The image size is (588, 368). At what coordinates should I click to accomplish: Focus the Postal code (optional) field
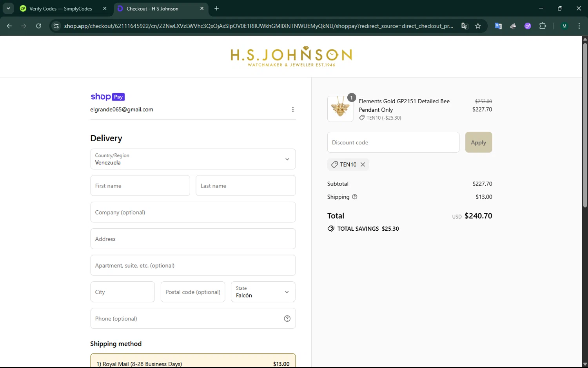click(193, 292)
